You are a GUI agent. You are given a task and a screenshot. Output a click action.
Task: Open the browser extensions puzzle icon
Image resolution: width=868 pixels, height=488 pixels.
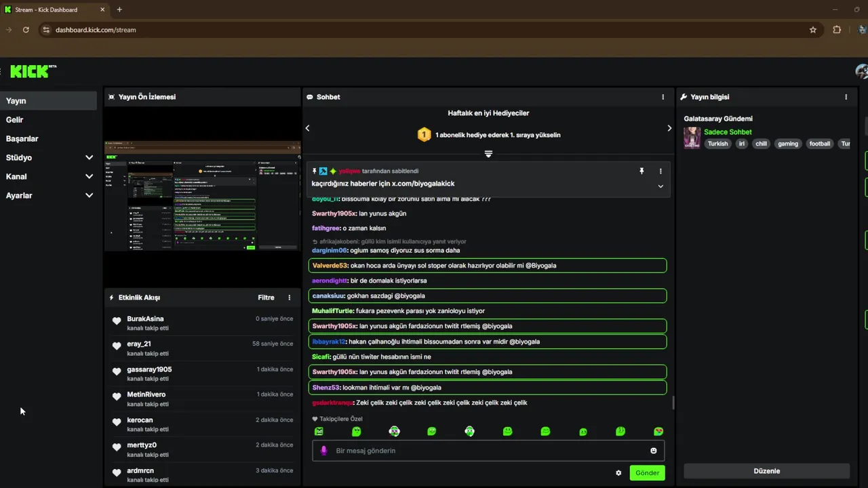[837, 30]
